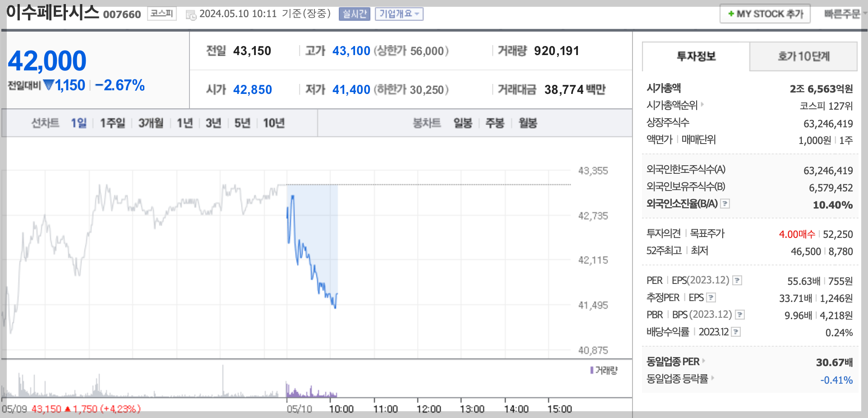Select the 1일 line chart period
Image resolution: width=868 pixels, height=418 pixels.
pyautogui.click(x=78, y=123)
